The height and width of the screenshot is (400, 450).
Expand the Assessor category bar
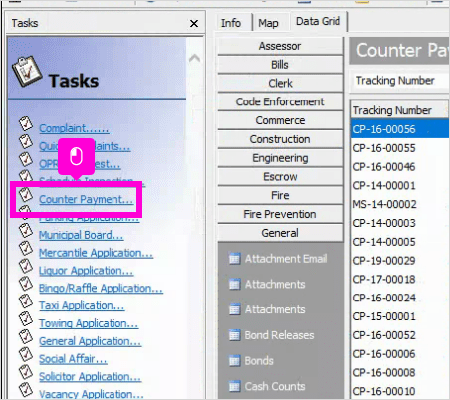[280, 46]
